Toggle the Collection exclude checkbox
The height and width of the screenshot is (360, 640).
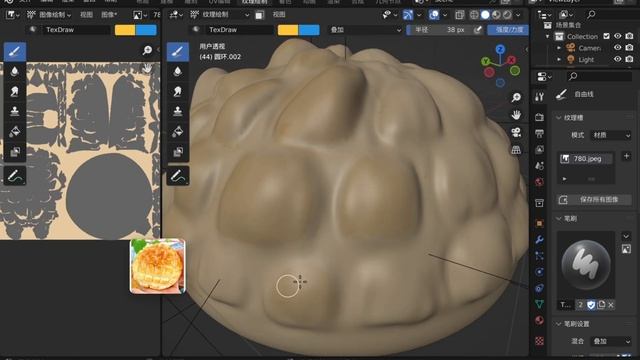coord(607,36)
